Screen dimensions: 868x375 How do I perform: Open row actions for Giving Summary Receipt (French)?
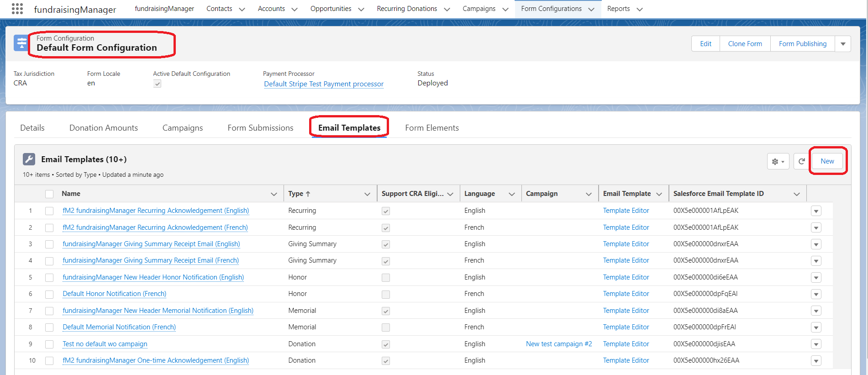click(816, 261)
